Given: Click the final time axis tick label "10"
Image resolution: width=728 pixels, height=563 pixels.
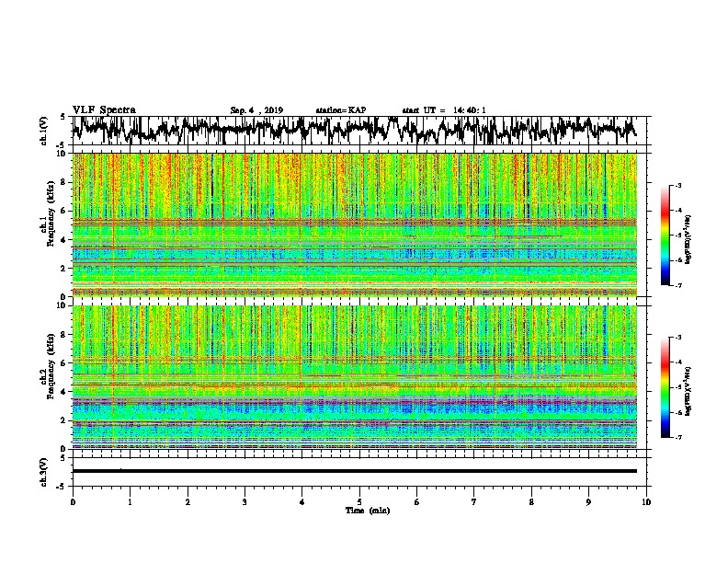Looking at the screenshot, I should point(646,502).
